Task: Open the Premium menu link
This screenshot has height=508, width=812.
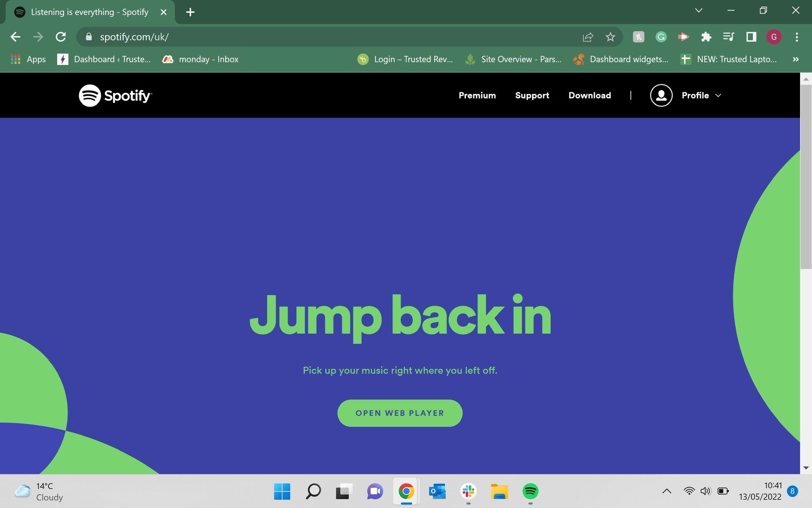Action: point(477,95)
